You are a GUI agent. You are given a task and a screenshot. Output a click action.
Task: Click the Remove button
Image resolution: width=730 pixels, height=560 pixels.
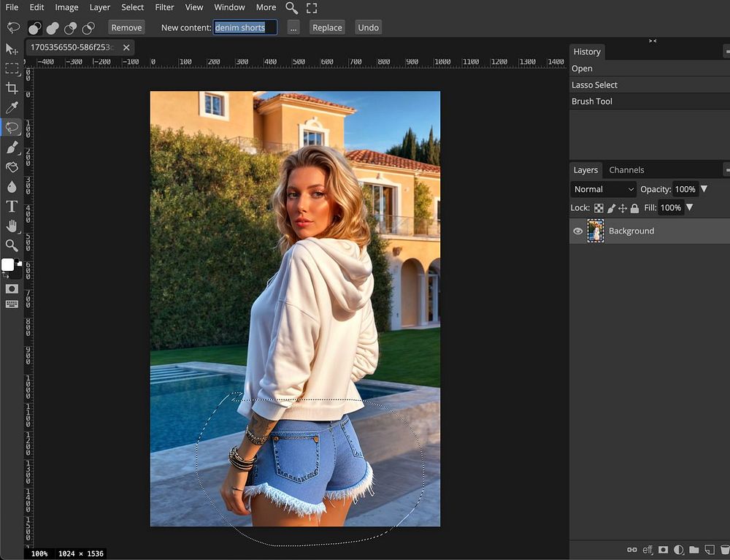coord(126,28)
